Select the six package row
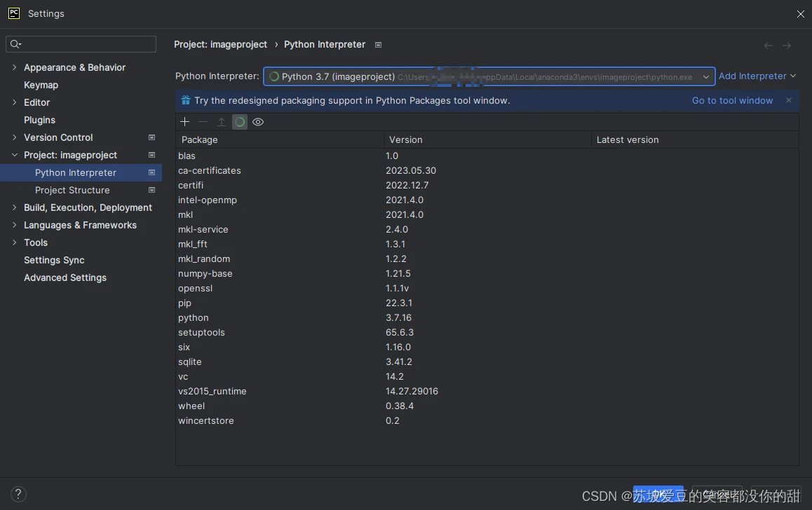 coord(487,347)
